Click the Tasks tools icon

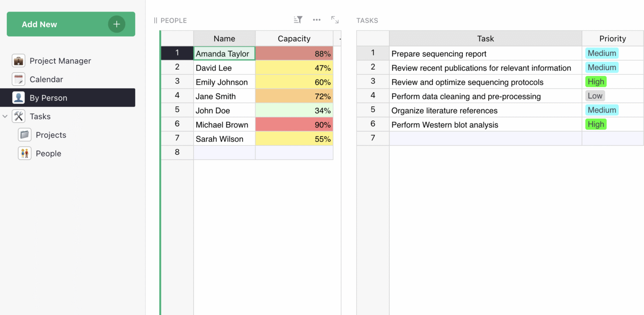(x=18, y=116)
